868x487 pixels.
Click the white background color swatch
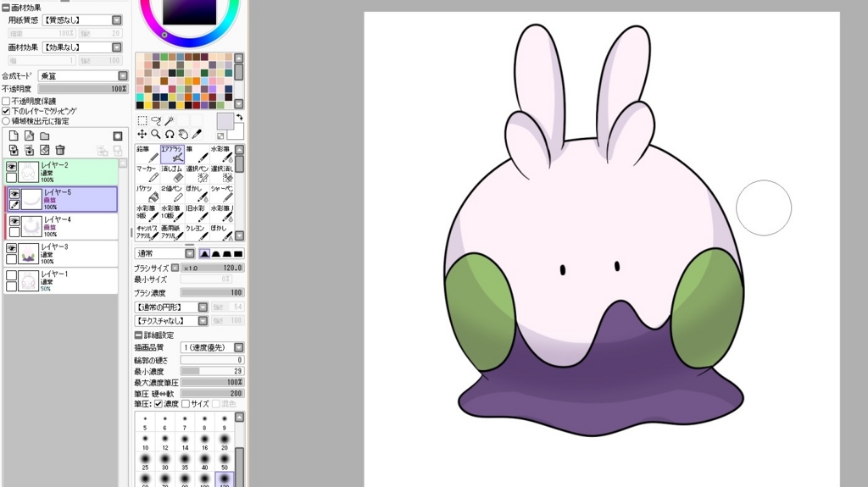pyautogui.click(x=237, y=132)
